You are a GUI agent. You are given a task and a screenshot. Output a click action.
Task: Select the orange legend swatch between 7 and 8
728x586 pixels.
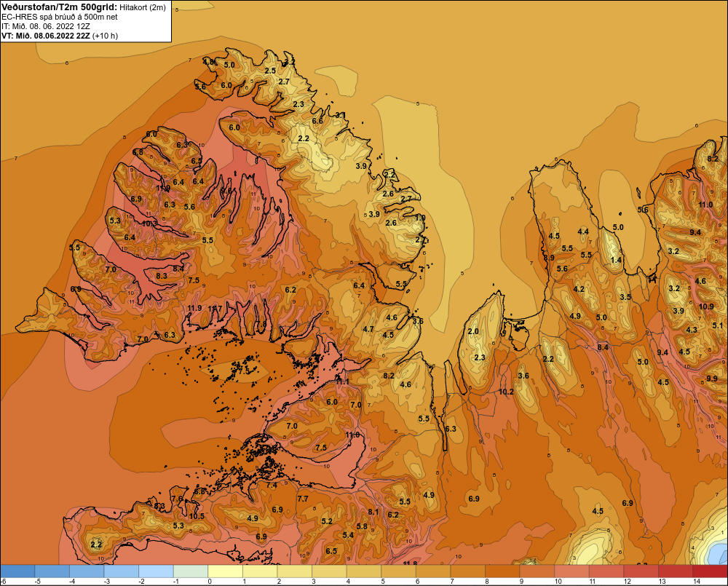tap(467, 571)
